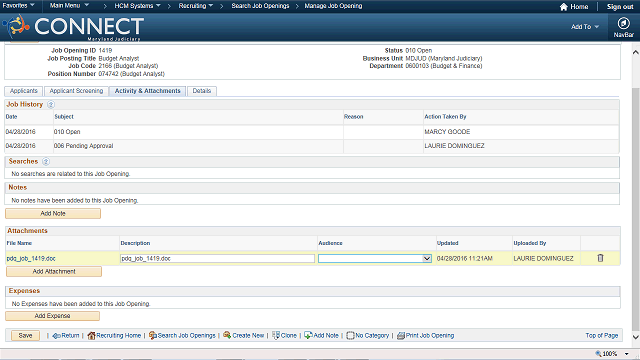This screenshot has height=360, width=640.
Task: Open Job History help icon
Action: pos(51,104)
